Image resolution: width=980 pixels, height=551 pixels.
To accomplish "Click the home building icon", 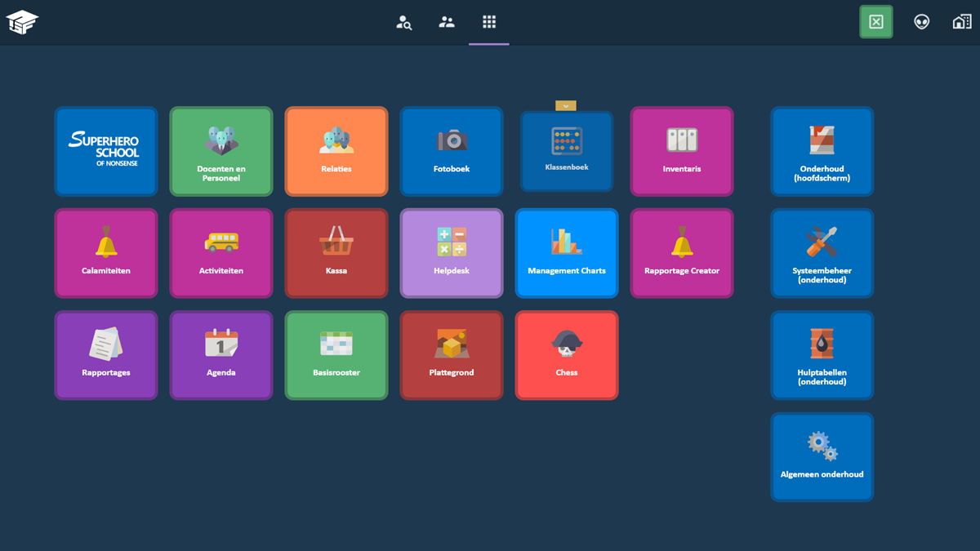I will 962,22.
